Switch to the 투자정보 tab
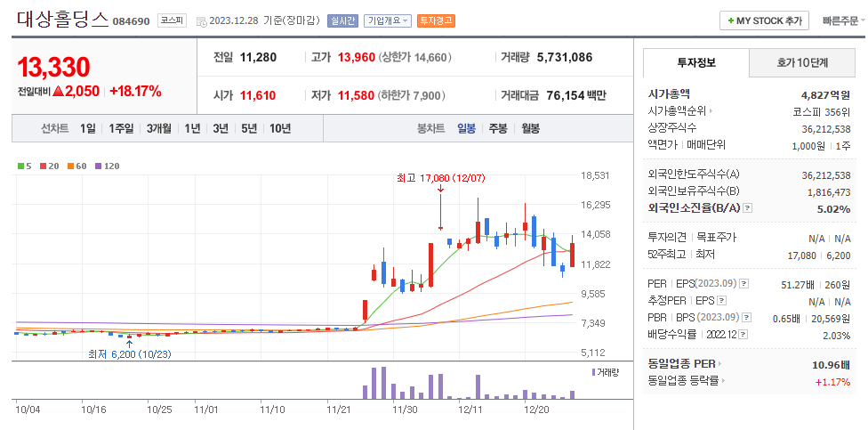 pos(696,62)
